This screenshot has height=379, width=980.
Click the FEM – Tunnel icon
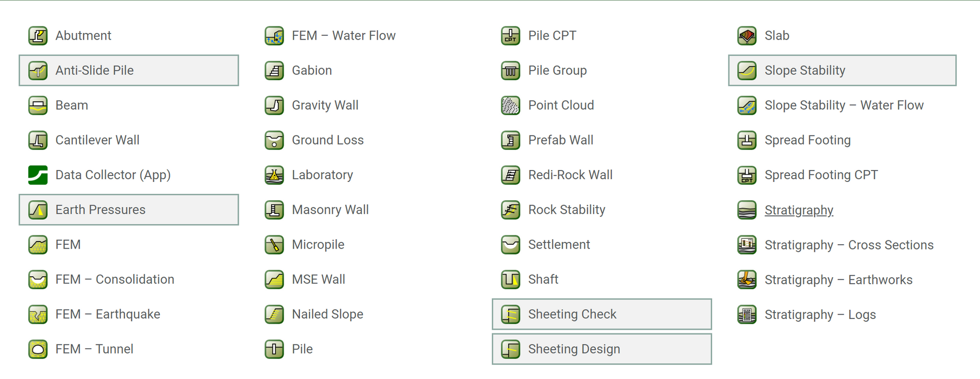(38, 349)
